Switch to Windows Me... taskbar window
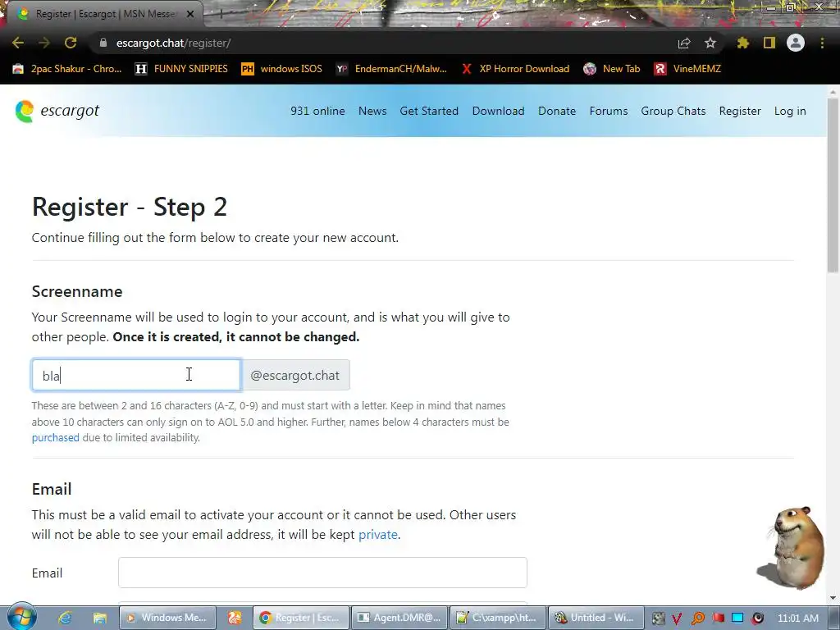The height and width of the screenshot is (630, 840). pyautogui.click(x=167, y=618)
